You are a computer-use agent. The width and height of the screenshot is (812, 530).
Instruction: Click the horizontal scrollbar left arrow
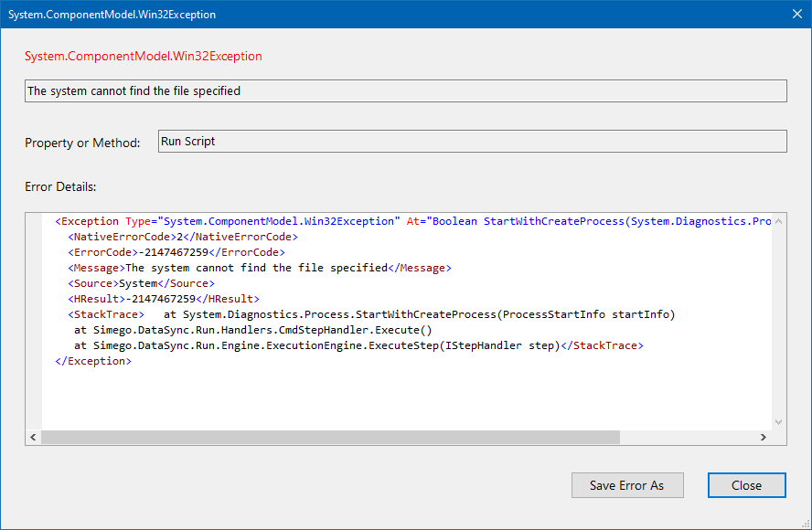pyautogui.click(x=33, y=438)
